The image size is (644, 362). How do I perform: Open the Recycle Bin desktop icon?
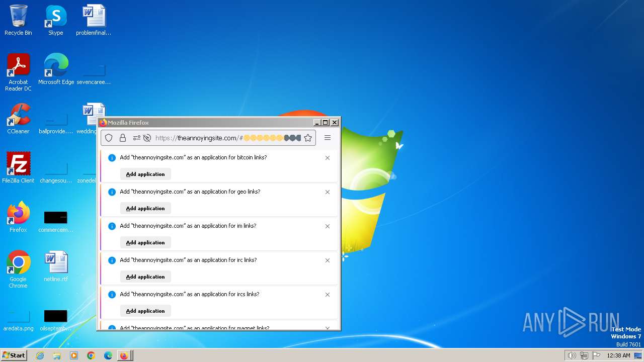tap(18, 21)
